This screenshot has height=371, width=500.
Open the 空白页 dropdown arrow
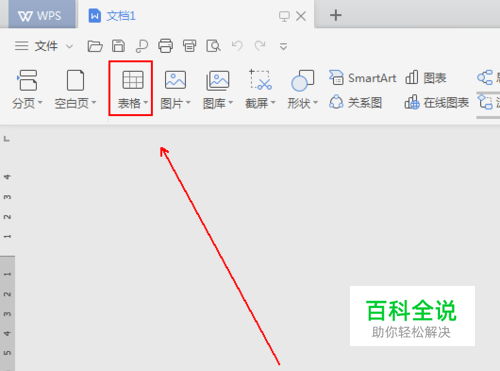[94, 102]
